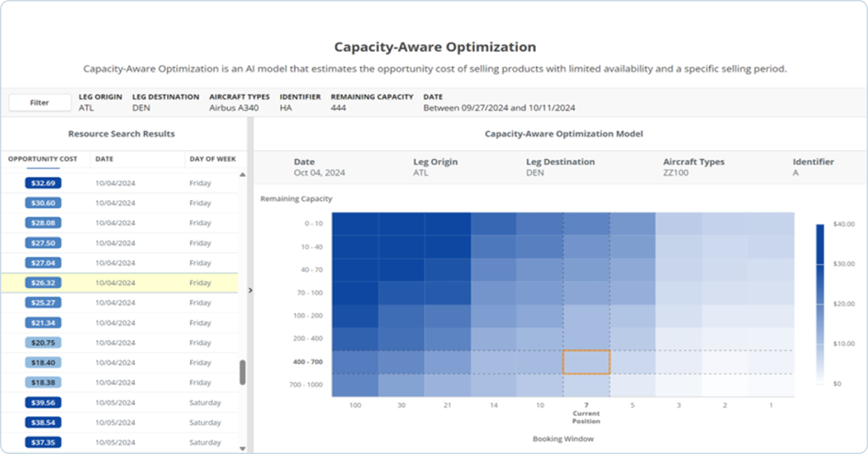
Task: Choose the highlighted $26.32 result row
Action: (x=118, y=283)
